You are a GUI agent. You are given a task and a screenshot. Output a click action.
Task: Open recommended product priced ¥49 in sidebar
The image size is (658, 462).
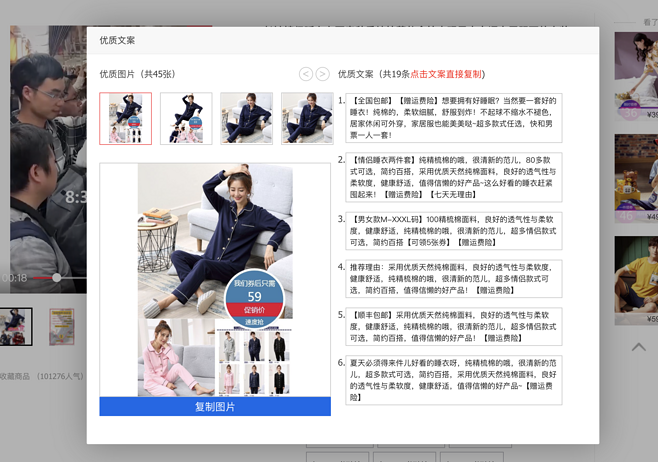point(636,179)
